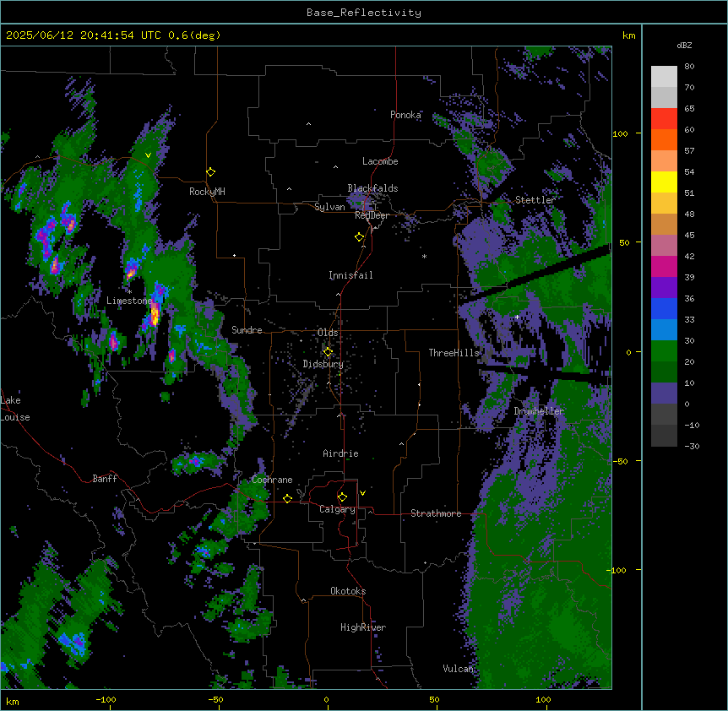Click the Lake Louise label
The height and width of the screenshot is (711, 728).
(x=15, y=409)
